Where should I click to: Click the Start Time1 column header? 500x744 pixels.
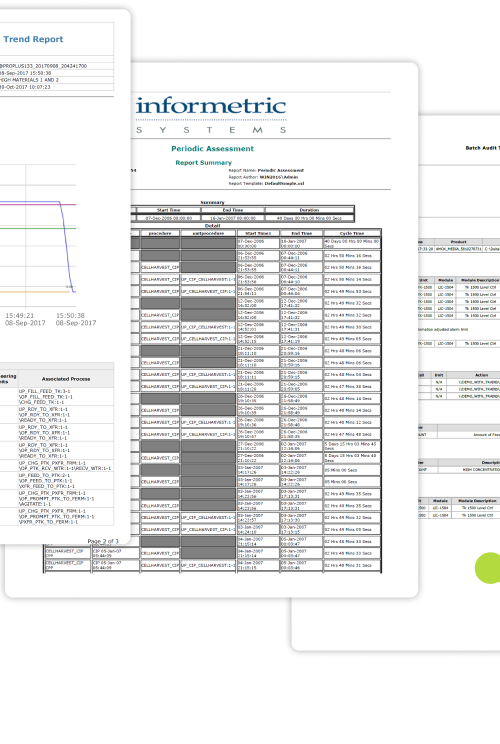click(258, 233)
